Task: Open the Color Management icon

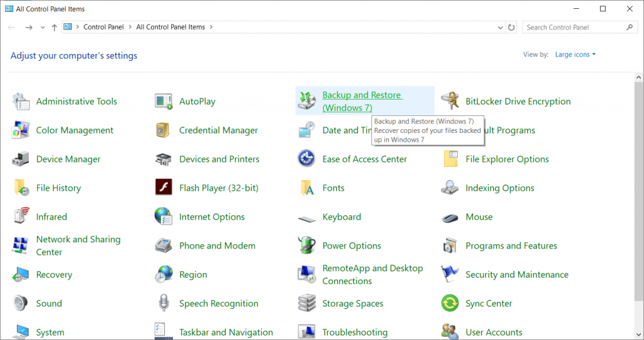Action: click(x=21, y=130)
